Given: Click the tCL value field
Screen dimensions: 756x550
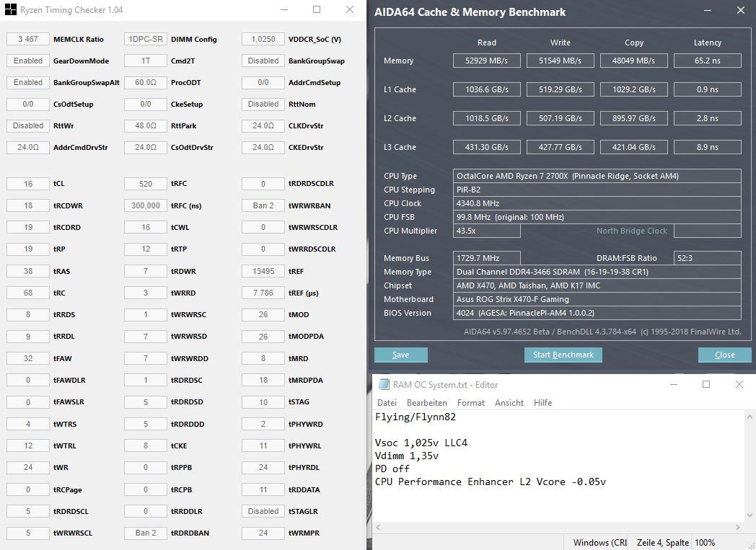Looking at the screenshot, I should tap(28, 184).
